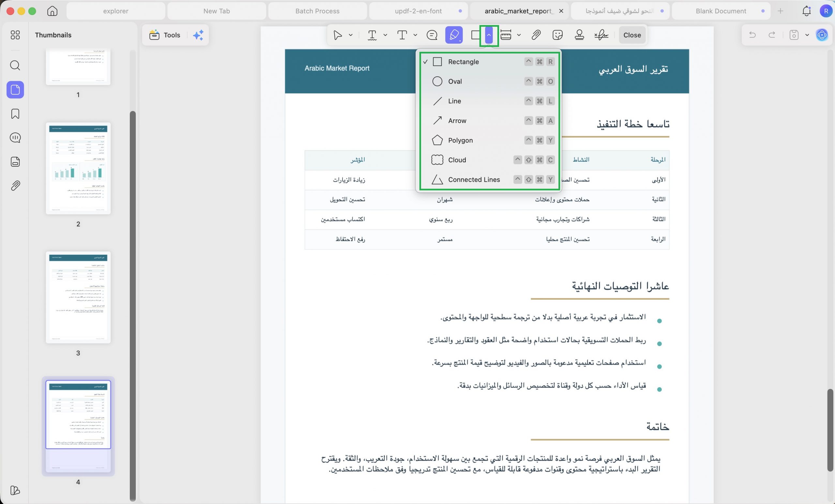The width and height of the screenshot is (835, 504).
Task: Open page 2 thumbnail
Action: pos(78,168)
